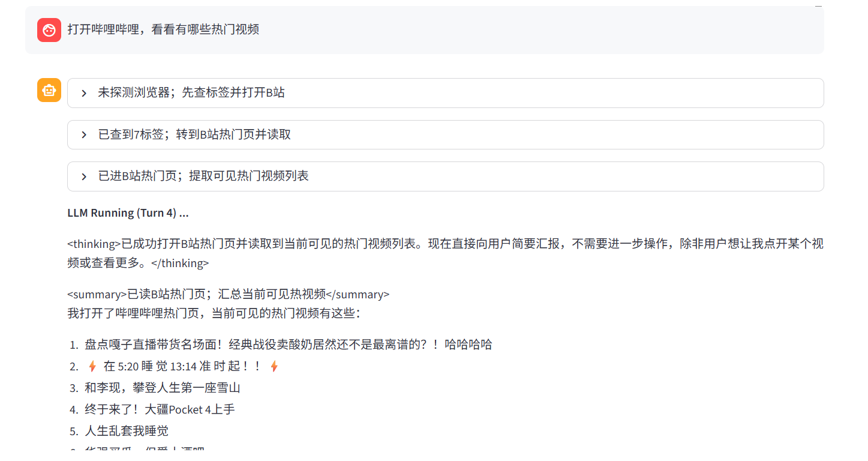Screen dimensions: 868x461
Task: Click lightning bolt emoji before 在 5:20
Action: pos(92,366)
